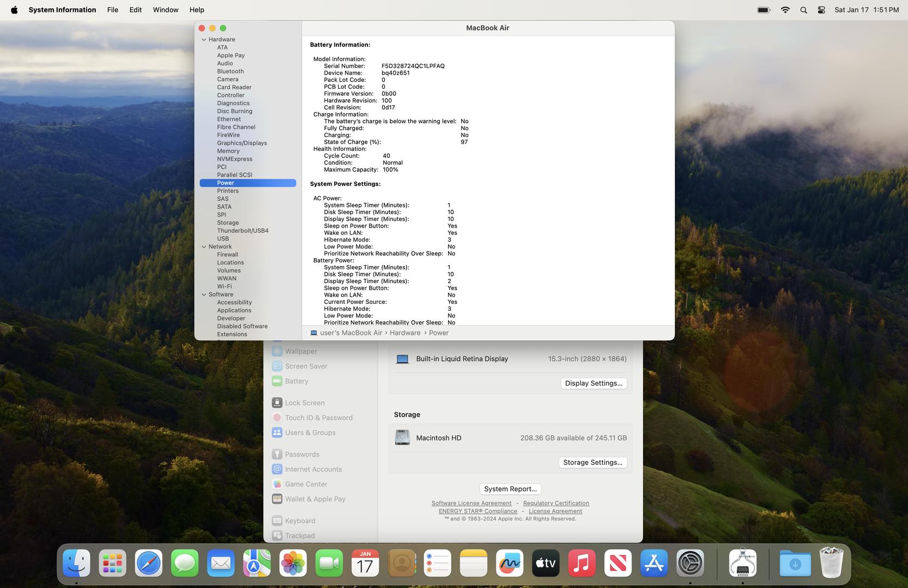Image resolution: width=908 pixels, height=588 pixels.
Task: Collapse the Software section disclosure triangle
Action: coord(204,295)
